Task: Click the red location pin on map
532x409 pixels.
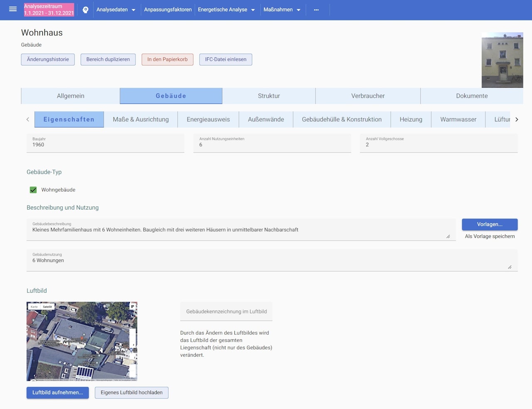Action: tap(82, 338)
